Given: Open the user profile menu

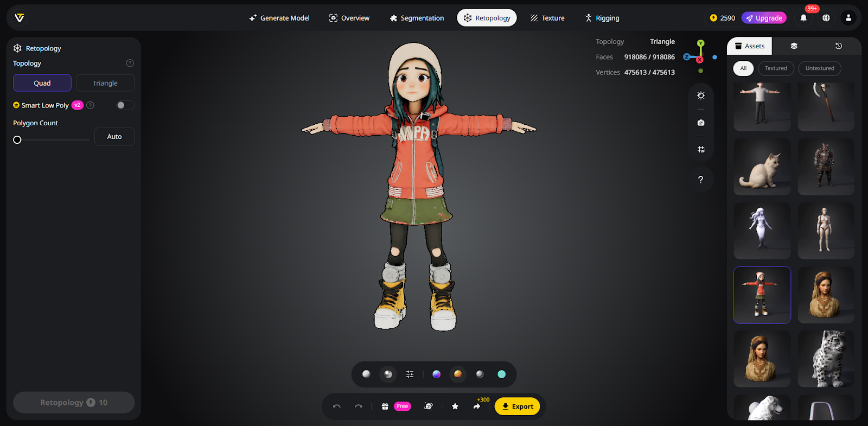Looking at the screenshot, I should (848, 18).
